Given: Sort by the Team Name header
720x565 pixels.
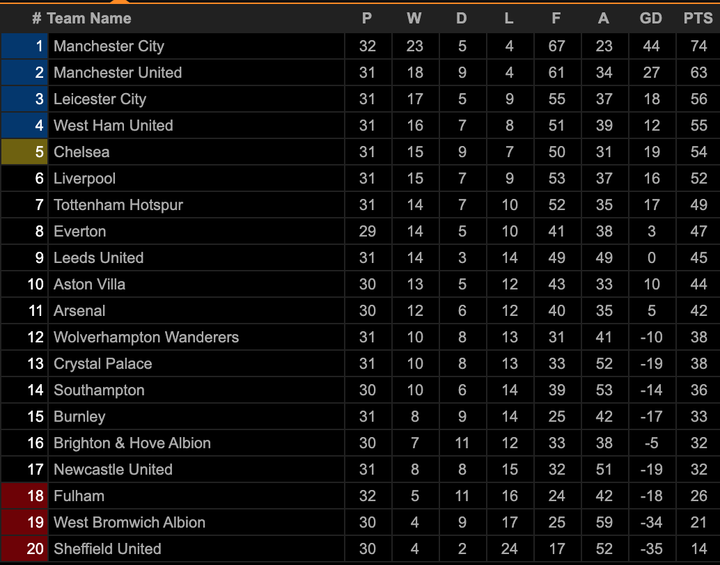Looking at the screenshot, I should [x=88, y=18].
